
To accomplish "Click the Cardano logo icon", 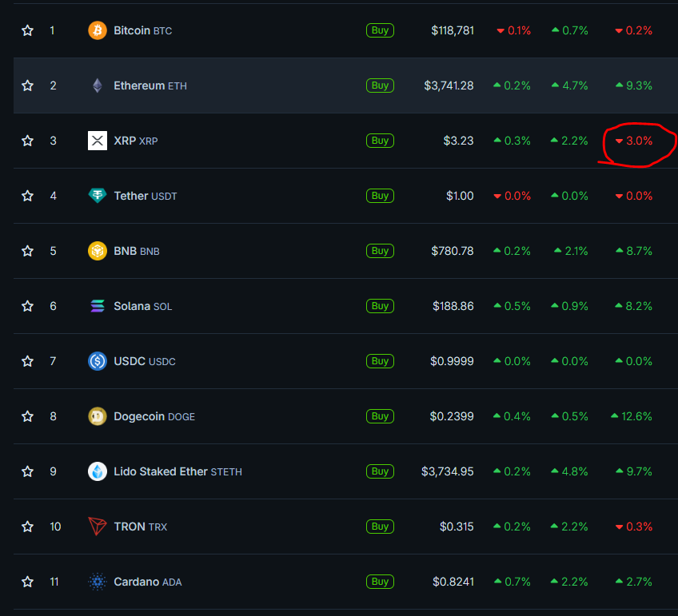I will [98, 582].
